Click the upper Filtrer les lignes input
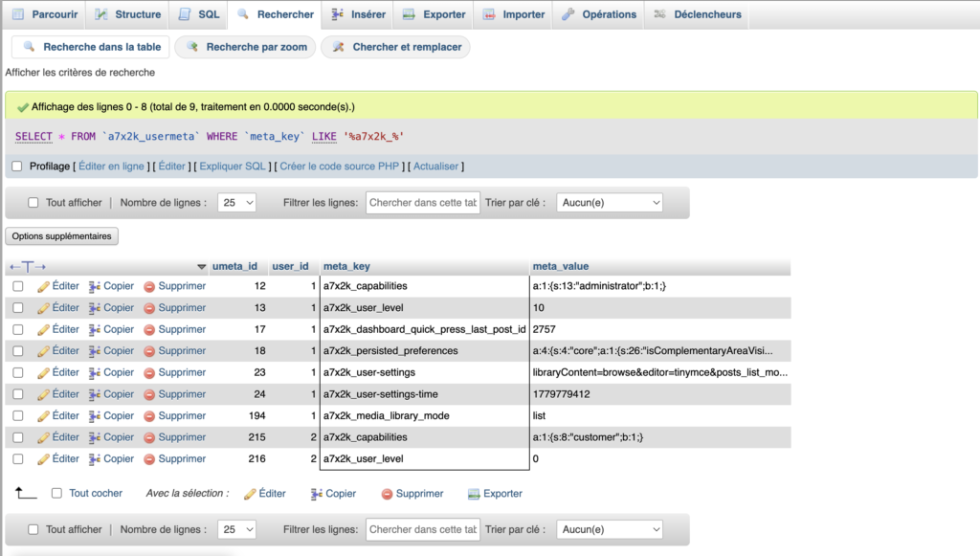The width and height of the screenshot is (980, 556). (x=423, y=203)
